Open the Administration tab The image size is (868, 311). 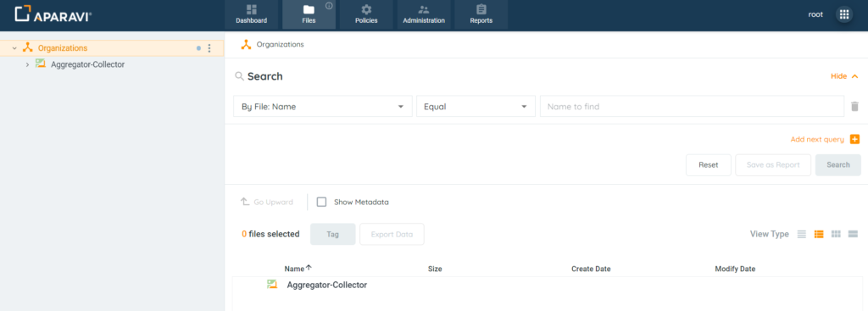tap(424, 14)
